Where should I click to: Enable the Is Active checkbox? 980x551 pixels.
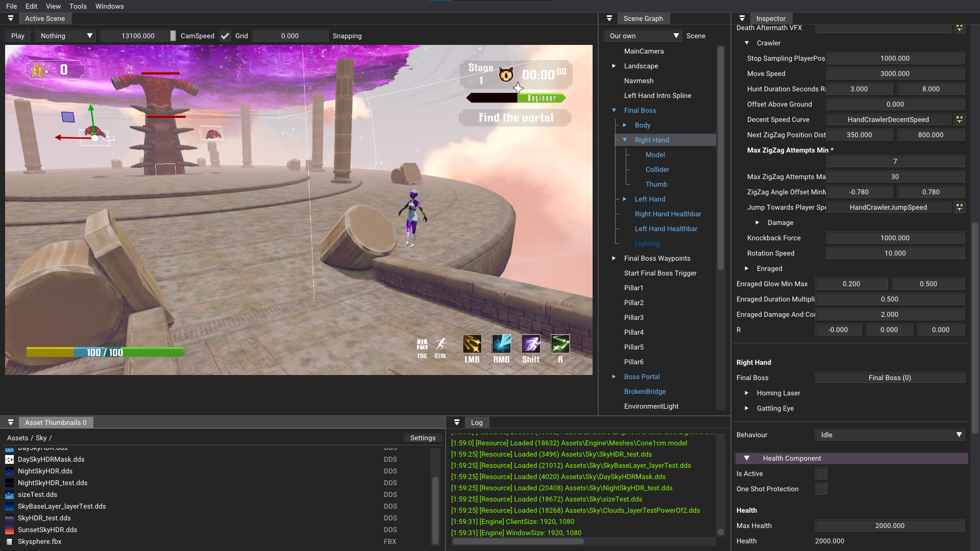click(x=821, y=473)
